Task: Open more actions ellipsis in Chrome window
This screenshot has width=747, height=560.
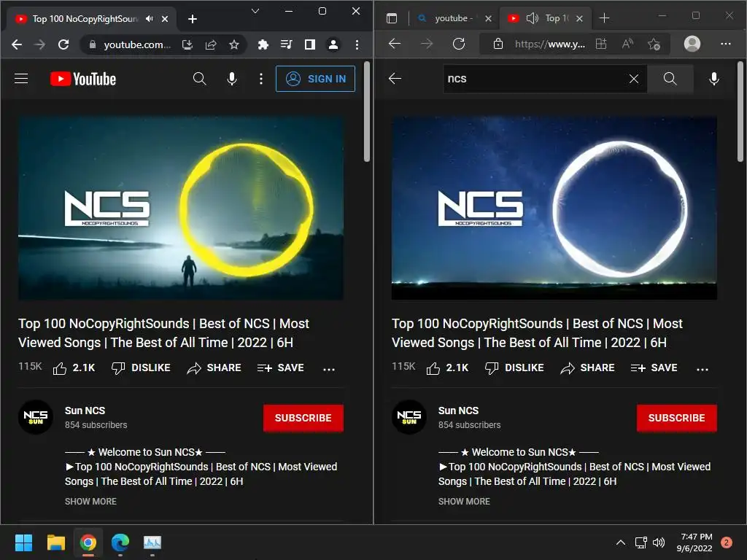Action: pyautogui.click(x=329, y=369)
